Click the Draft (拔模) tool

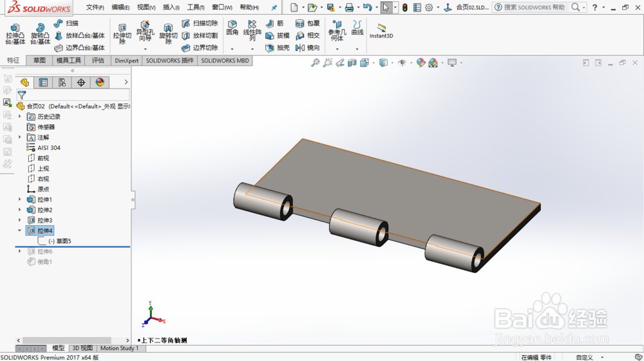[x=278, y=35]
